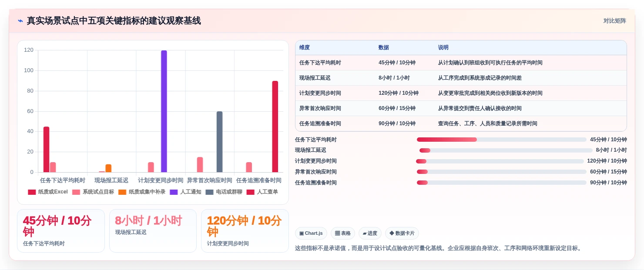Click the Chart.js tag chip

coord(311,233)
